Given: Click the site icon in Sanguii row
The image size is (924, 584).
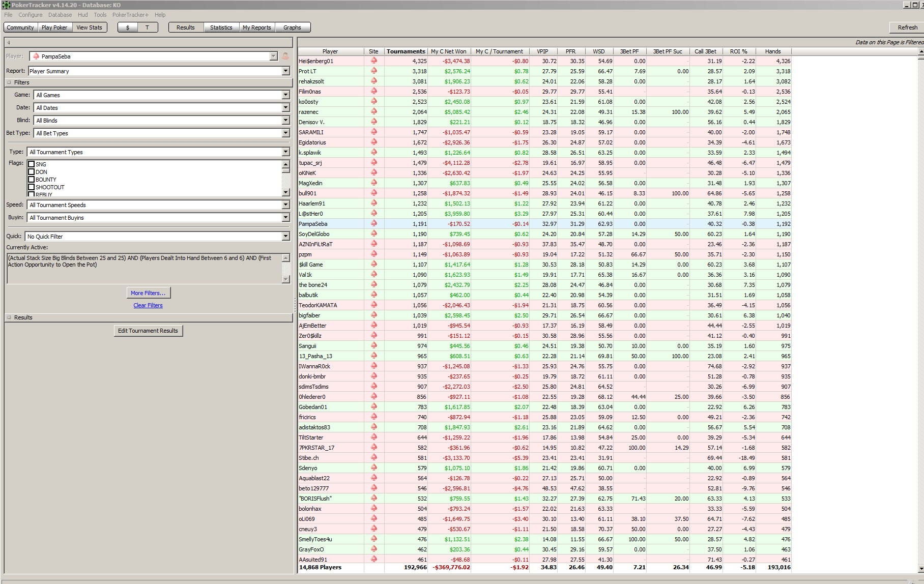Looking at the screenshot, I should 374,346.
